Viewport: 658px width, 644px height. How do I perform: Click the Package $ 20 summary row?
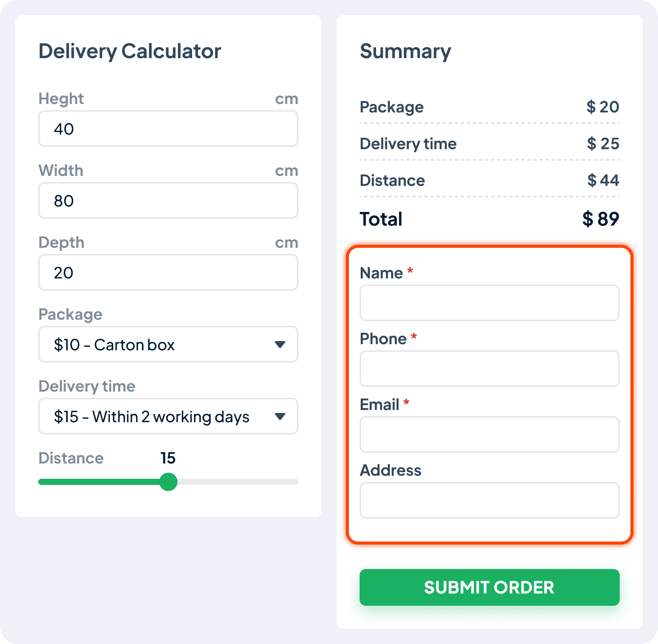coord(490,107)
